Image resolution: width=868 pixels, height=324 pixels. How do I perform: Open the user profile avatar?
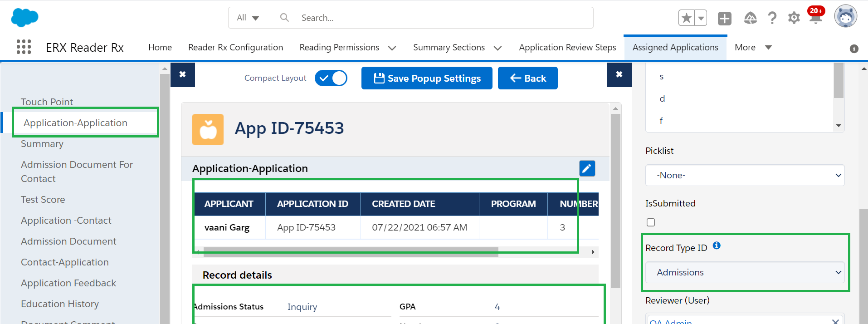click(845, 17)
